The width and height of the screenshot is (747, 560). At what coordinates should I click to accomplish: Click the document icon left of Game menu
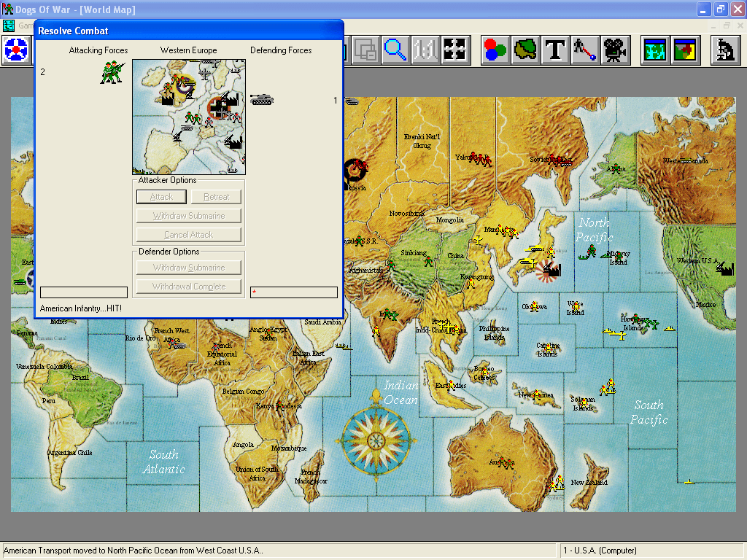9,26
